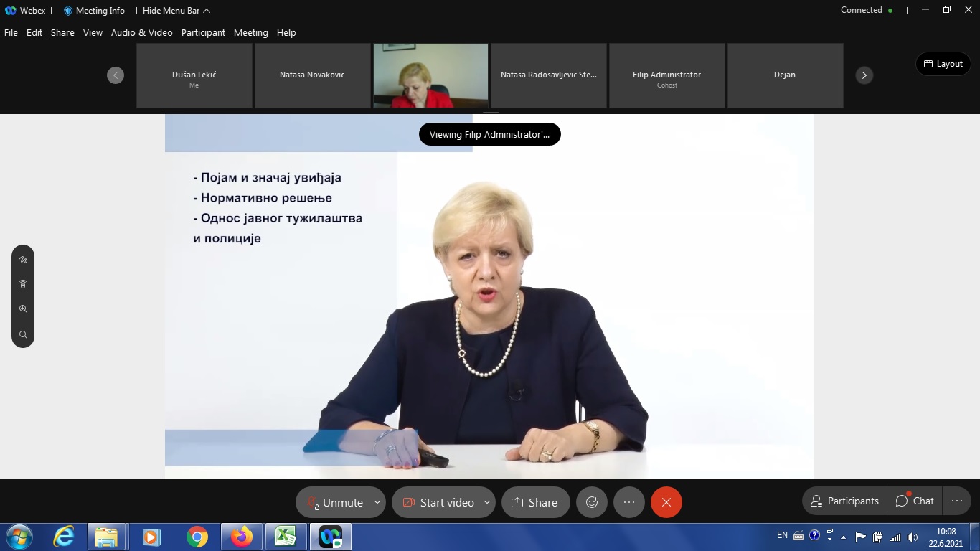The image size is (980, 551).
Task: Open reactions smiley menu
Action: pos(592,502)
